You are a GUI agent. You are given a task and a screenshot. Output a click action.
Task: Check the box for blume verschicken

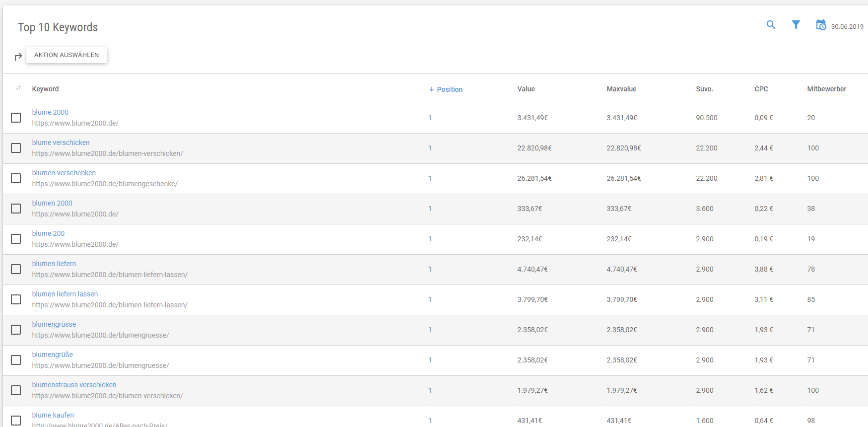(x=16, y=148)
